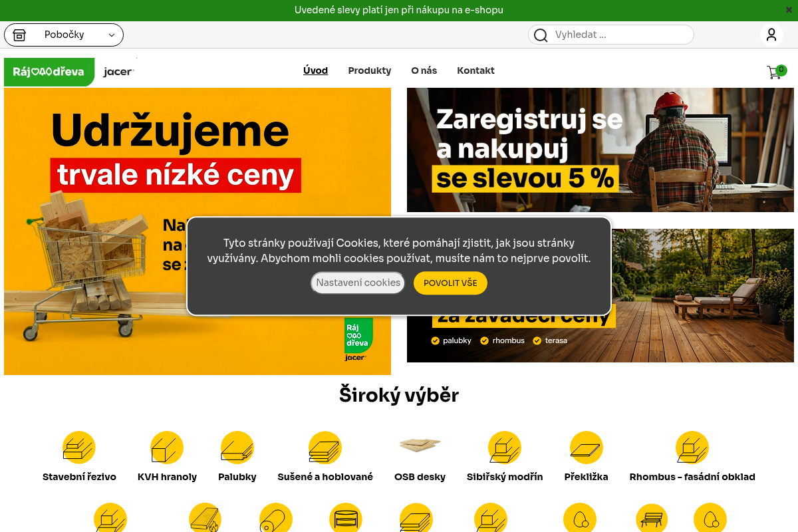Expand the Pobočky dropdown

pyautogui.click(x=64, y=35)
